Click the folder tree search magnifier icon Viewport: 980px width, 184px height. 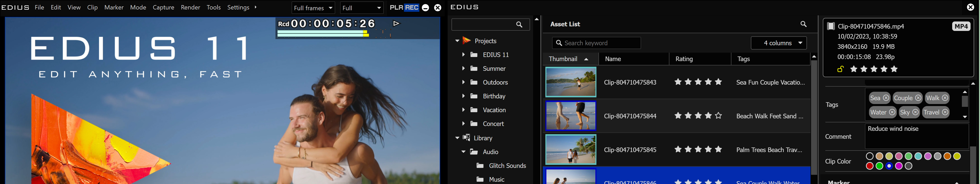click(519, 24)
